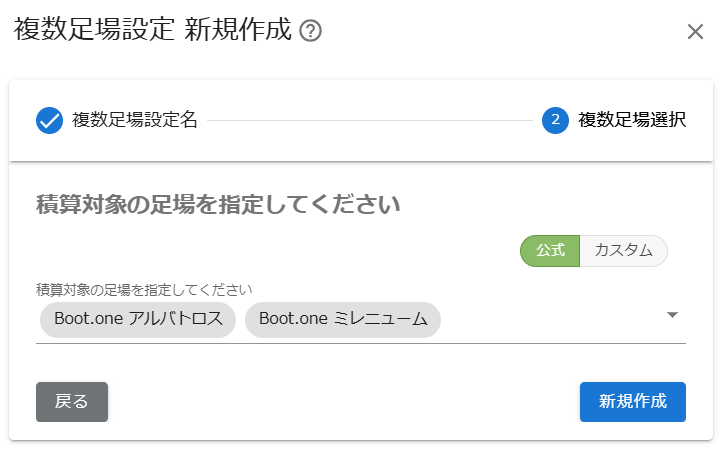Click the stepper line between the steps
The image size is (723, 449).
pyautogui.click(x=370, y=121)
